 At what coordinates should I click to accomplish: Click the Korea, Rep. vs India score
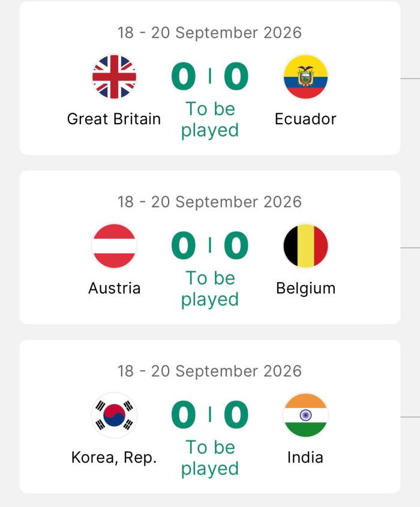tap(210, 415)
